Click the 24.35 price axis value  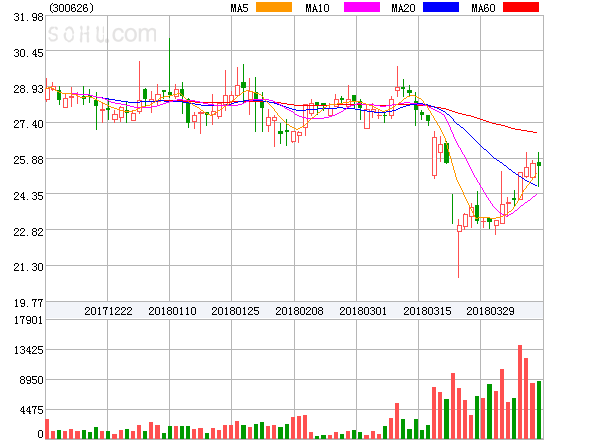[29, 196]
